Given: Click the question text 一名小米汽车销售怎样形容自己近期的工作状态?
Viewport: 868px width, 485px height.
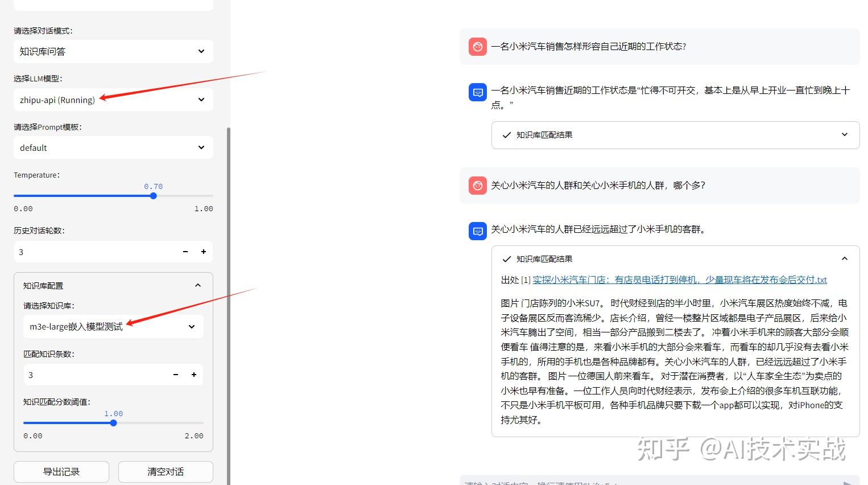Looking at the screenshot, I should (589, 47).
